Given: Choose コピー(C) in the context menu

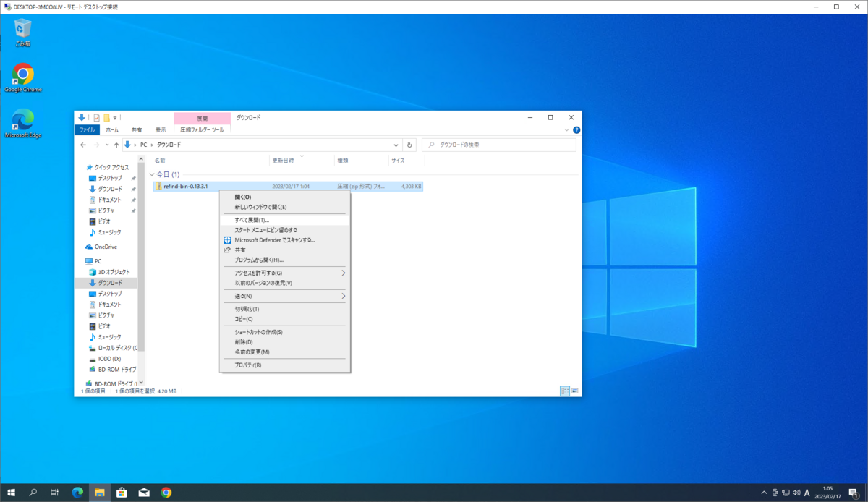Looking at the screenshot, I should 285,319.
